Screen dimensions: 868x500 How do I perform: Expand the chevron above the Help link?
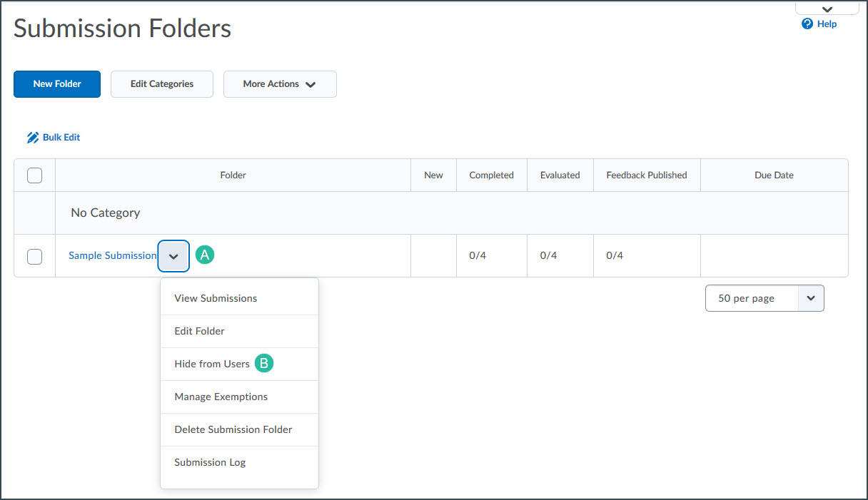click(x=827, y=8)
